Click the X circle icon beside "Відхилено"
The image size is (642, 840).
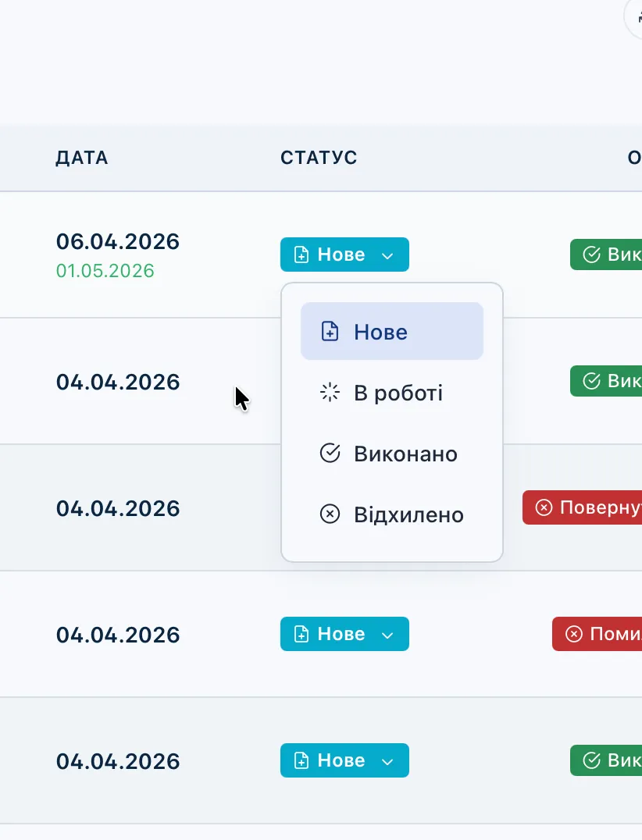tap(330, 514)
